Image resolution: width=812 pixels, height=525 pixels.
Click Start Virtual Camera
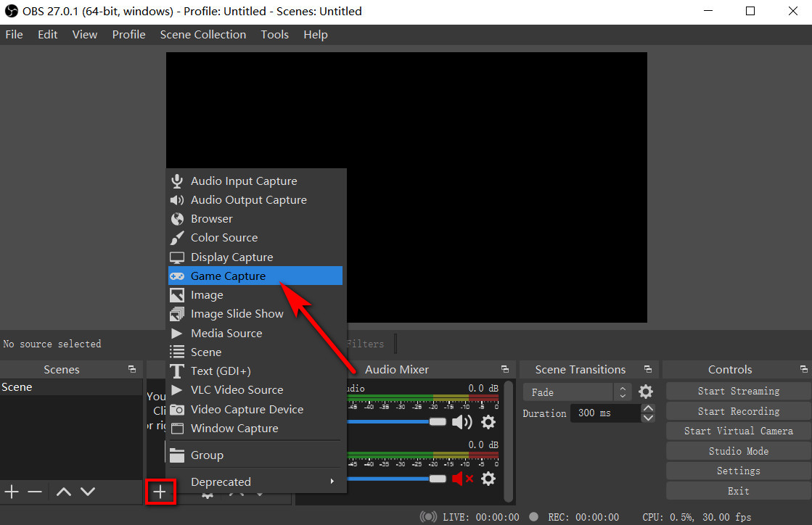tap(739, 431)
